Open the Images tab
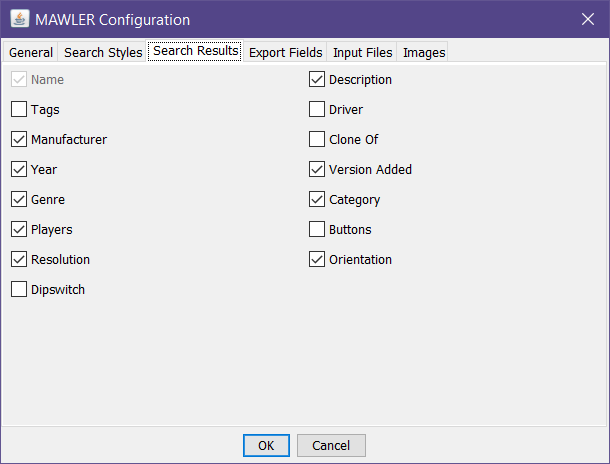Screen dimensions: 610x464 coord(423,52)
